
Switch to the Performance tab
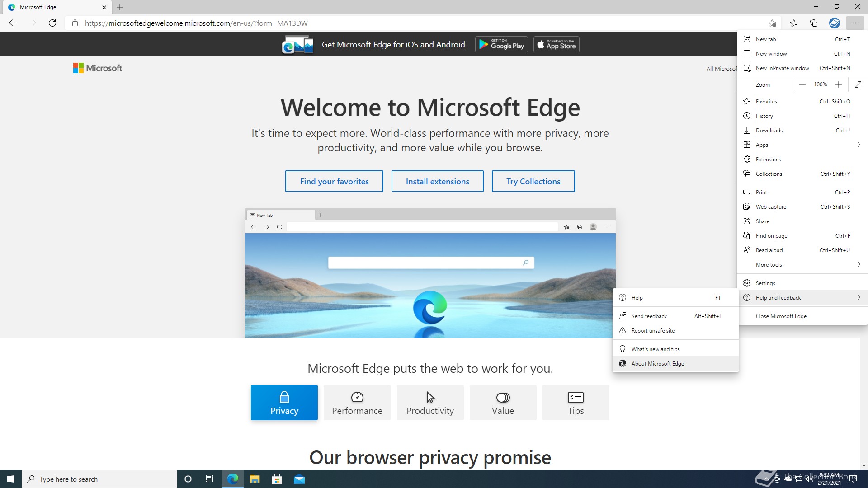pos(357,403)
